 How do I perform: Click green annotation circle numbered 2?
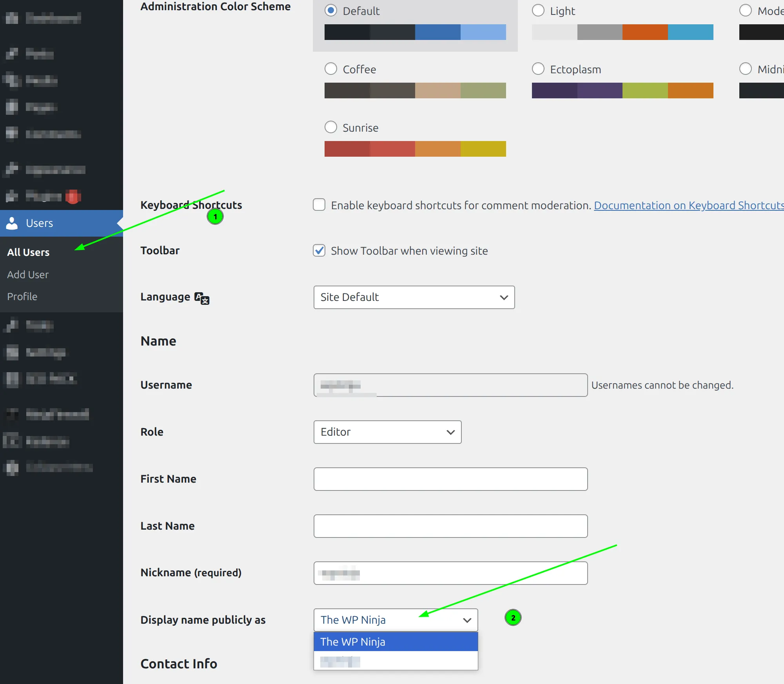point(513,618)
